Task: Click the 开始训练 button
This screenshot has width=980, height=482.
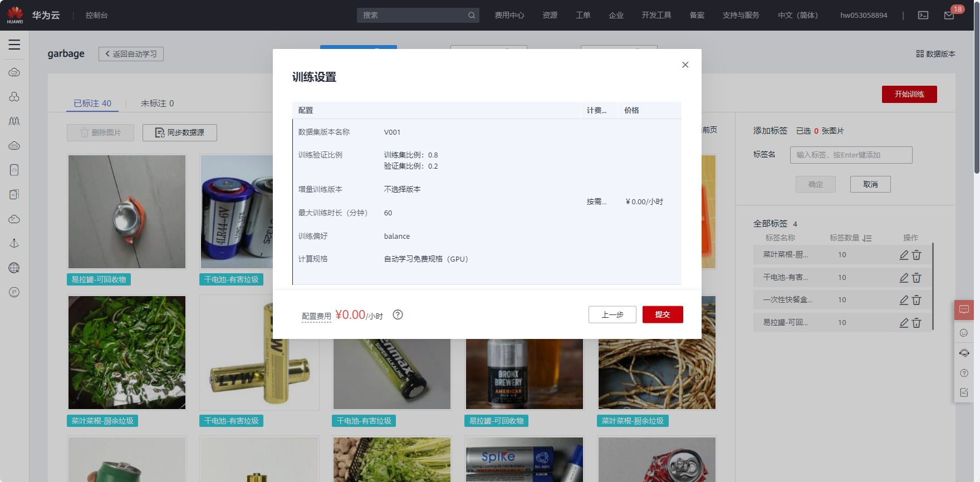Action: point(909,94)
